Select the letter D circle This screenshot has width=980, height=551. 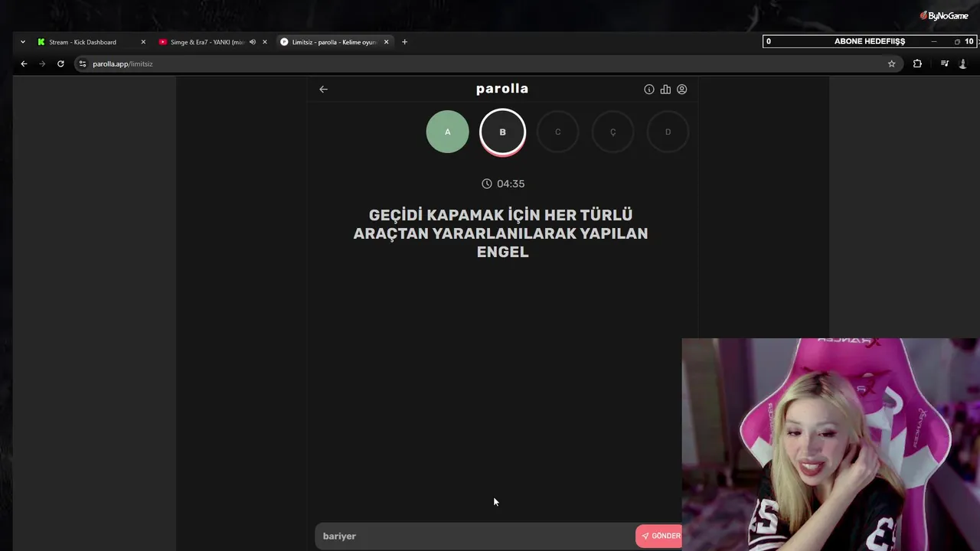[668, 132]
